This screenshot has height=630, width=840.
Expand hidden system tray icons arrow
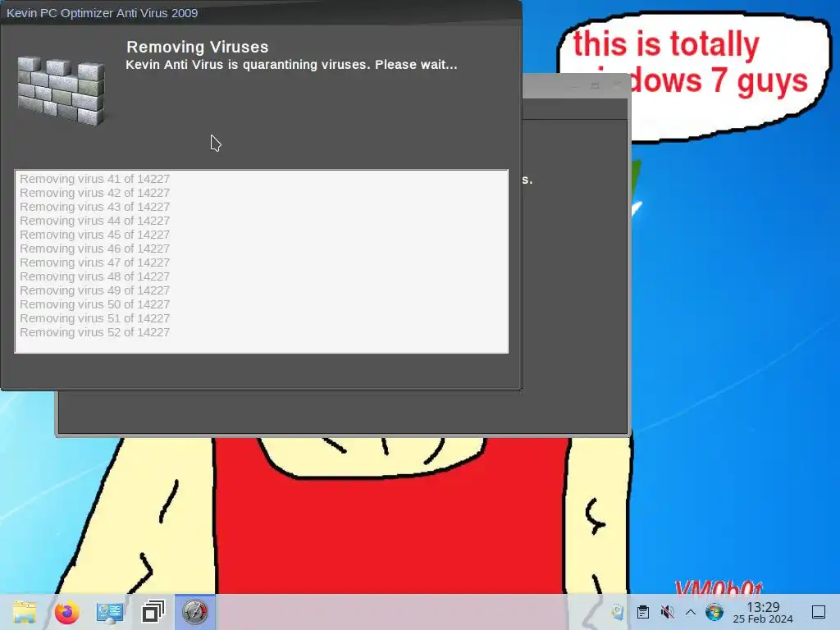tap(691, 612)
